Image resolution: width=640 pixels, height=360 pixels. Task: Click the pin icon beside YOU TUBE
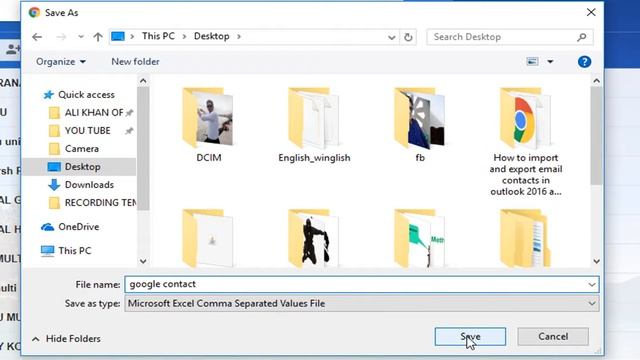tap(129, 131)
